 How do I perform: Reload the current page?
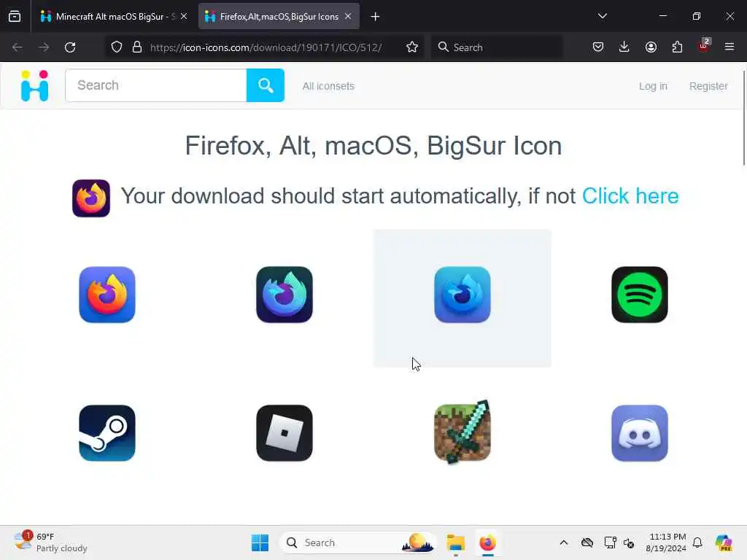[70, 47]
